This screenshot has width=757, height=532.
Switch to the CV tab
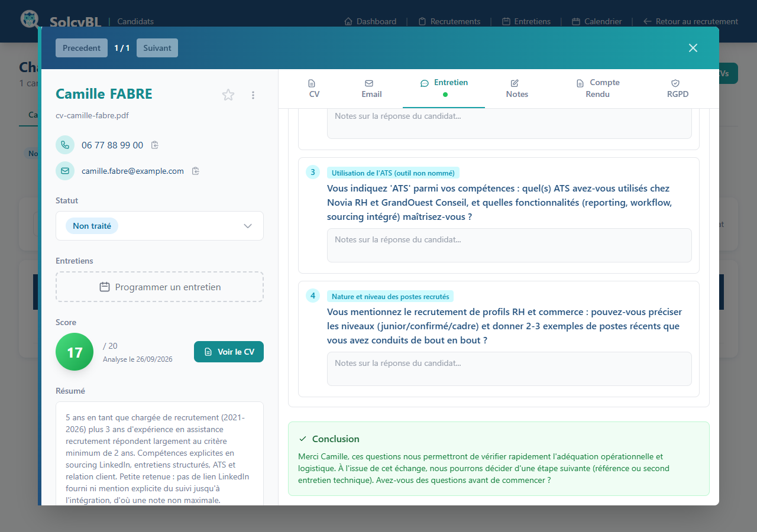[x=314, y=89]
